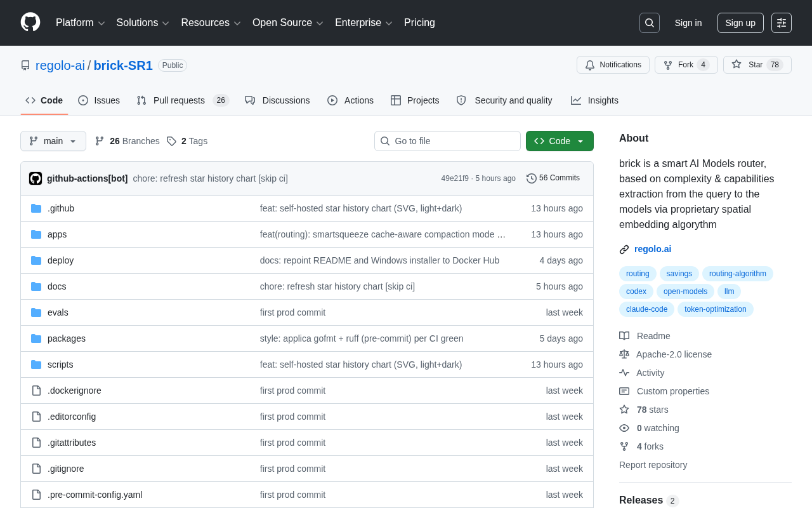812x508 pixels.
Task: Click the branch icon beside 26 Branches
Action: click(x=100, y=141)
